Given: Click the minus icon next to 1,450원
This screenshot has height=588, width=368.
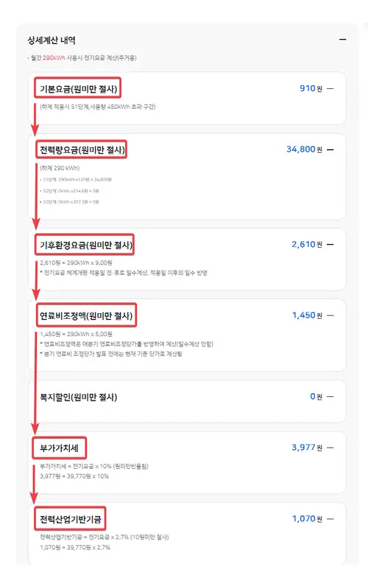Looking at the screenshot, I should point(330,316).
